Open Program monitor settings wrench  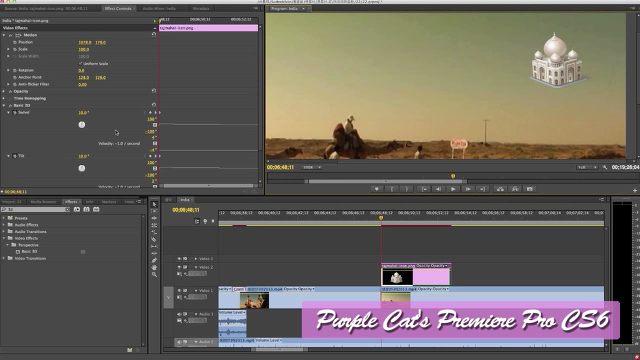[x=605, y=167]
